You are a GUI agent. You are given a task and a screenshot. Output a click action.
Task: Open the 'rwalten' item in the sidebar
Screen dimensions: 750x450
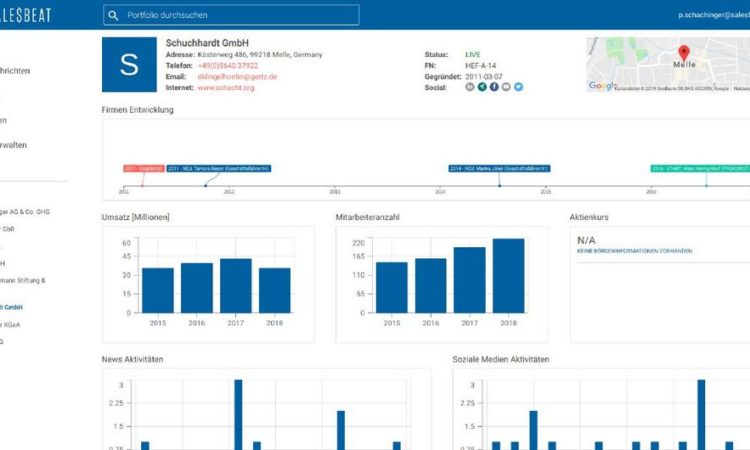coord(13,145)
